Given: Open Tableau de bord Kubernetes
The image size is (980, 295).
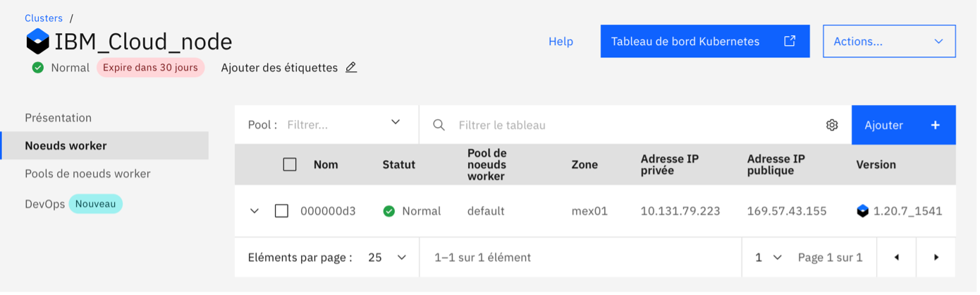Looking at the screenshot, I should 704,42.
